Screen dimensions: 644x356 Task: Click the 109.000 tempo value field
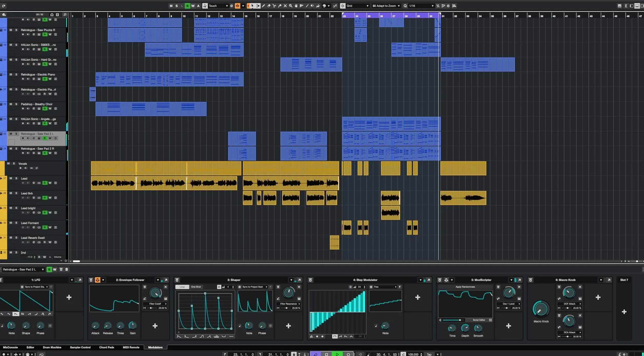click(x=413, y=354)
